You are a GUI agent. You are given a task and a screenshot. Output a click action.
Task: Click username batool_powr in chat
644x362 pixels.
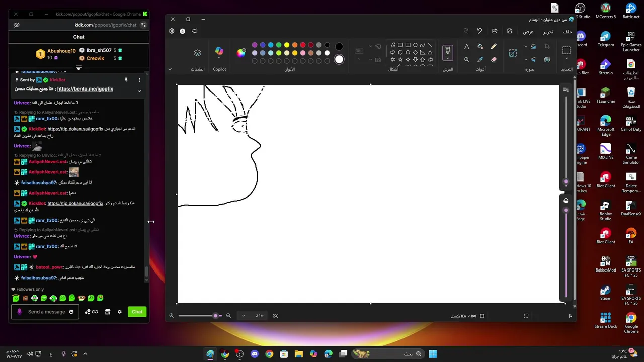click(49, 267)
